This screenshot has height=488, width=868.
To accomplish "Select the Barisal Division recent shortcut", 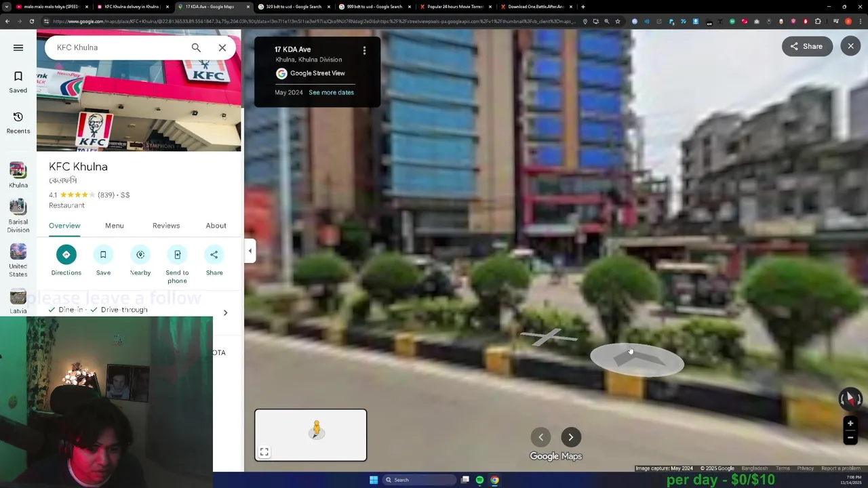I will [x=18, y=216].
